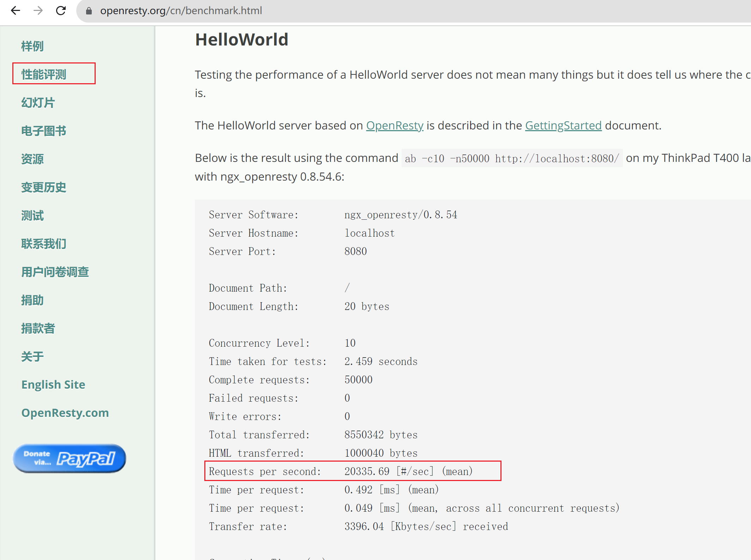The image size is (751, 560).
Task: Open the 资源 sidebar link
Action: [x=32, y=159]
